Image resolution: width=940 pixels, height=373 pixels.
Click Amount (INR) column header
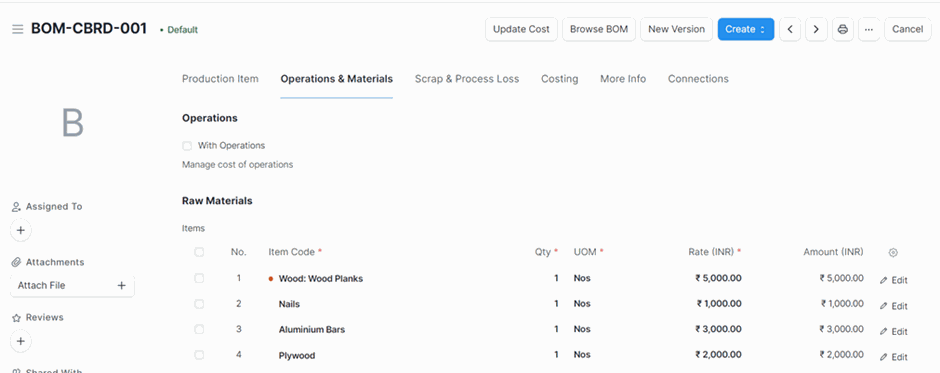coord(833,252)
